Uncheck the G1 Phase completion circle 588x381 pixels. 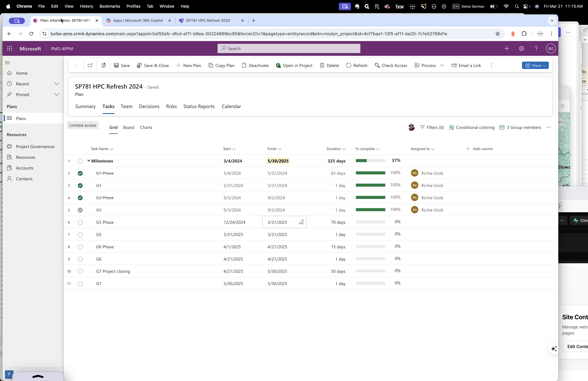tap(80, 173)
